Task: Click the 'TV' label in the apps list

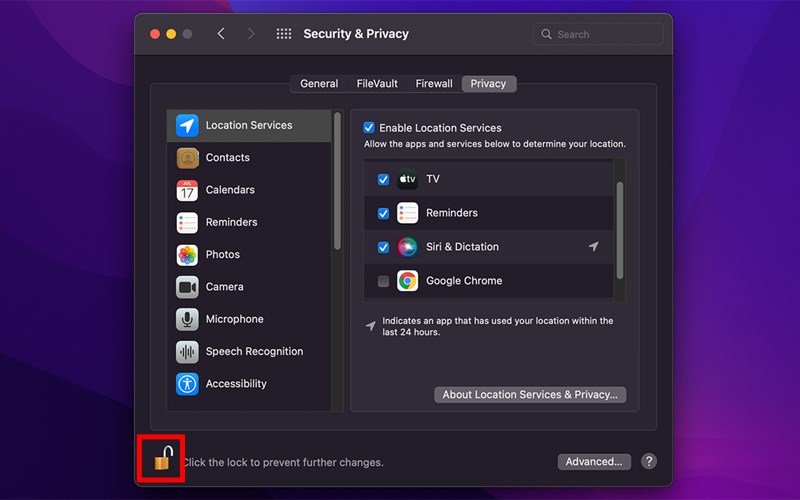Action: coord(433,179)
